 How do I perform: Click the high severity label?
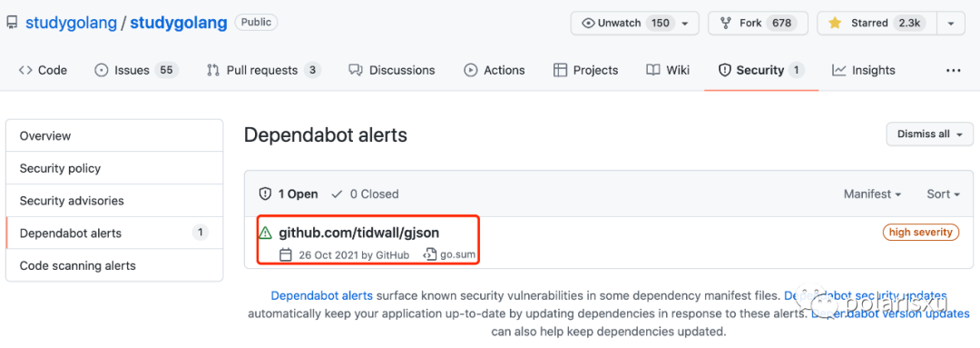click(921, 233)
